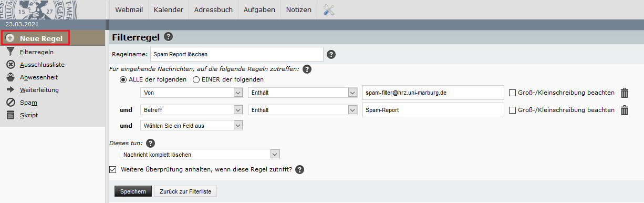Image resolution: width=644 pixels, height=203 pixels.
Task: Open Abwesenheit settings link
Action: tap(39, 77)
